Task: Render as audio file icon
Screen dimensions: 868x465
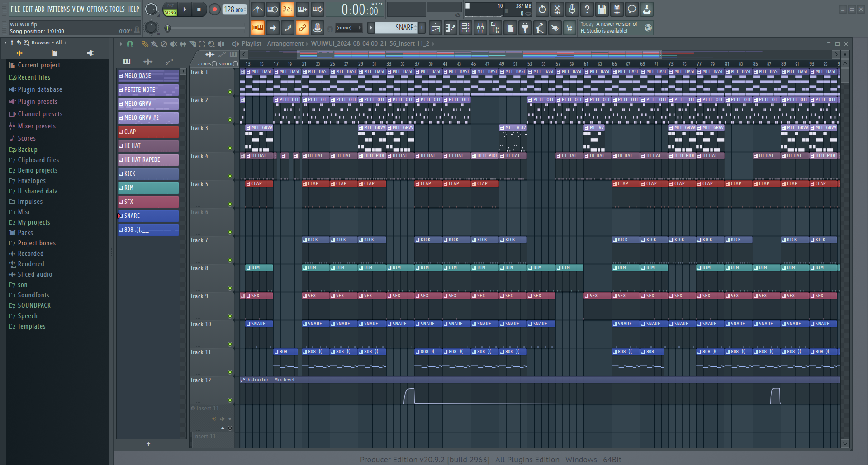Action: point(617,9)
